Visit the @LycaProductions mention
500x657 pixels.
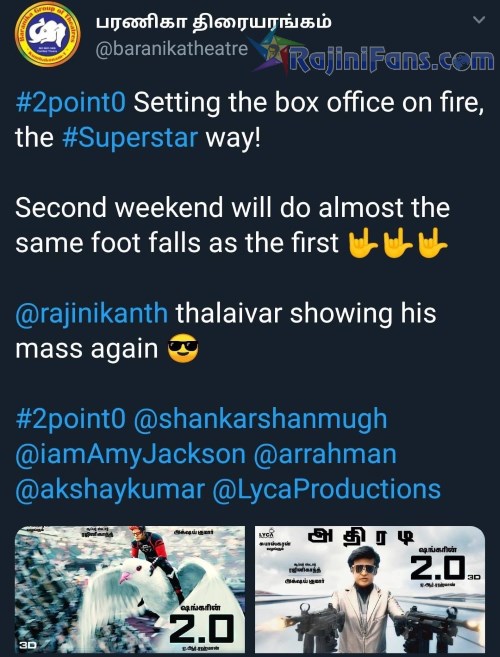326,490
